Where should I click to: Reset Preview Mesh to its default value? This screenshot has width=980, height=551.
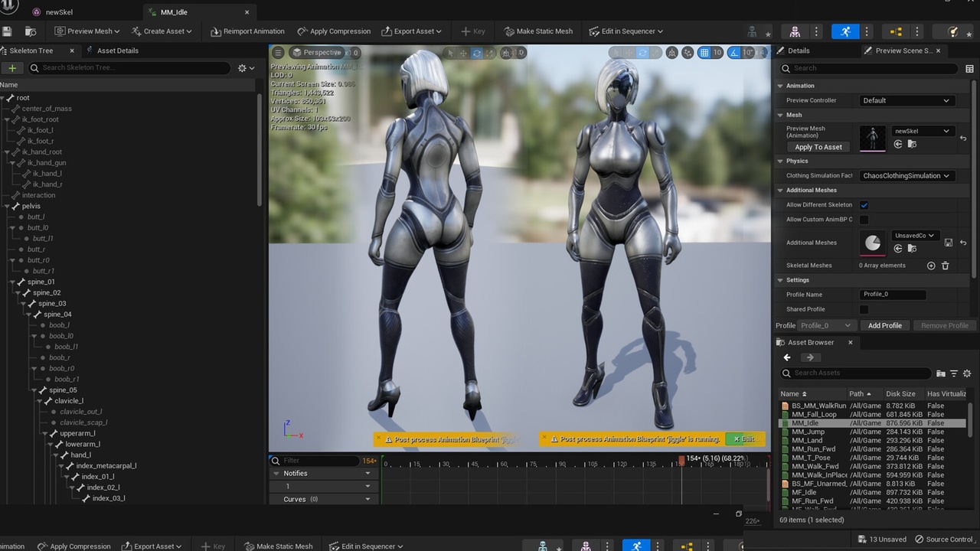tap(963, 139)
